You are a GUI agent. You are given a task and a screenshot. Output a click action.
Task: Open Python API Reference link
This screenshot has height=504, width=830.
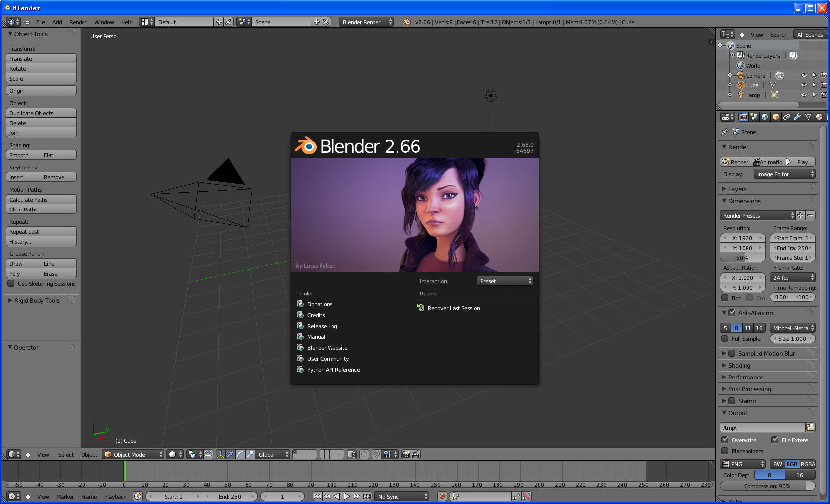[x=333, y=369]
